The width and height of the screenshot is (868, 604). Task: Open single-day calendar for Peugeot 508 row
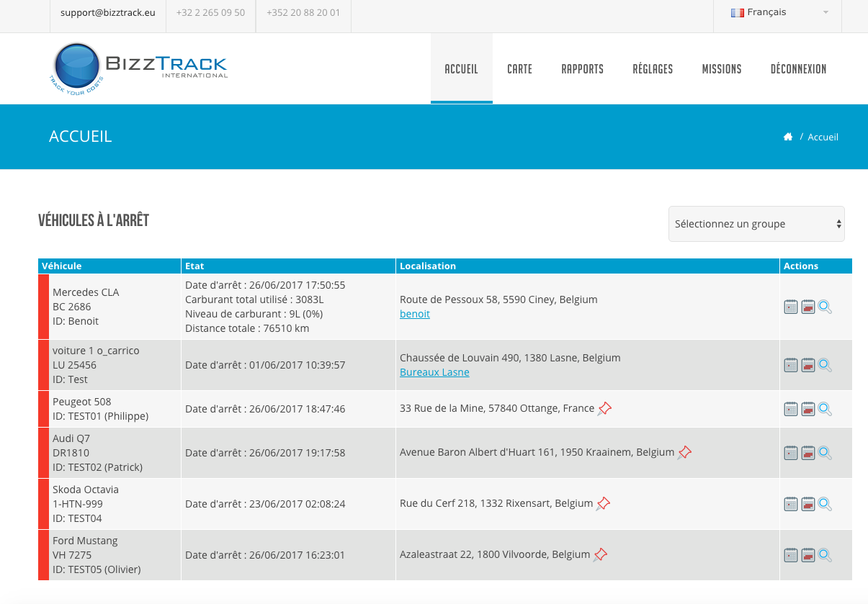[x=791, y=410]
